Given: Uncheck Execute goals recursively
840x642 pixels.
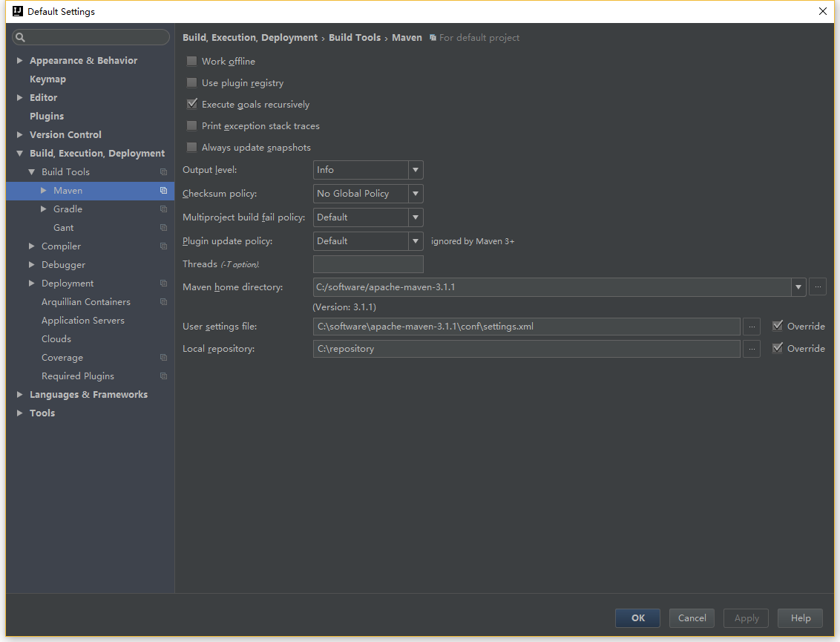Looking at the screenshot, I should pyautogui.click(x=191, y=104).
